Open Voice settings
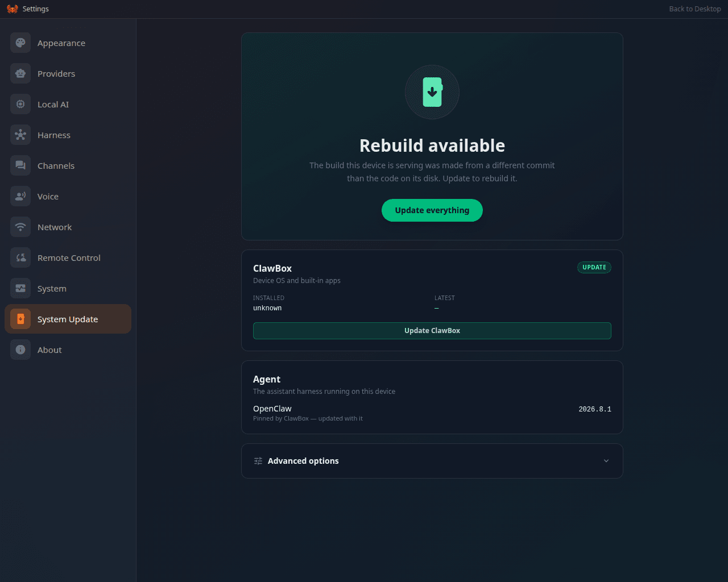Image resolution: width=728 pixels, height=582 pixels. pos(68,196)
